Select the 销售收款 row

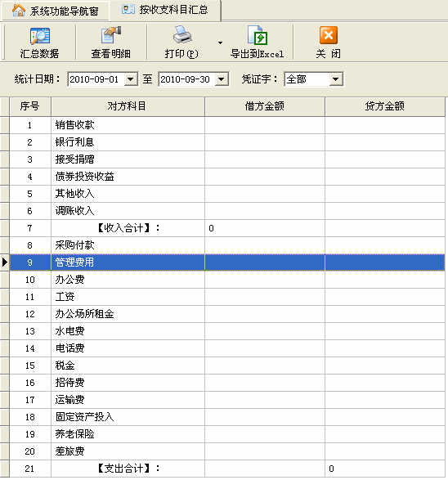[227, 125]
